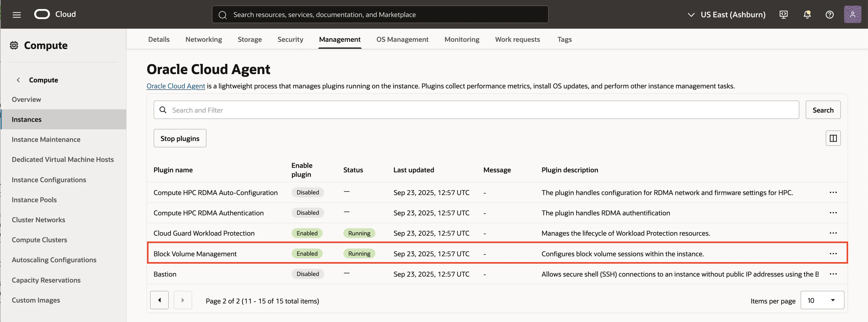This screenshot has width=868, height=322.
Task: Switch to the Security tab
Action: coord(290,39)
